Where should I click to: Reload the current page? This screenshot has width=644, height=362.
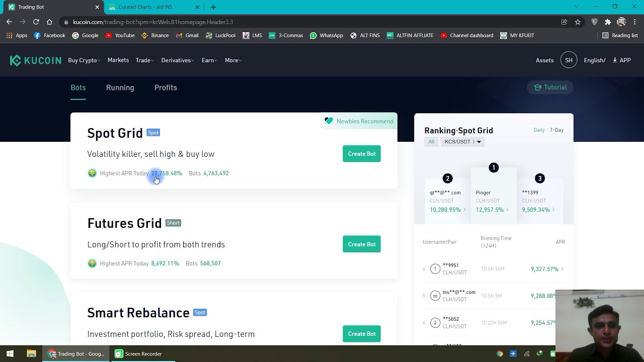(x=36, y=22)
